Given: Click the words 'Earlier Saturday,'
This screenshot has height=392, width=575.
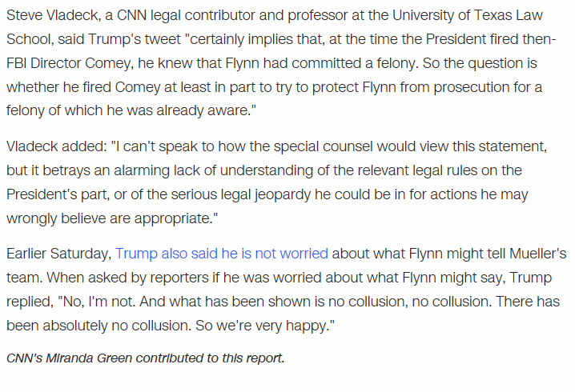Looking at the screenshot, I should 59,254.
